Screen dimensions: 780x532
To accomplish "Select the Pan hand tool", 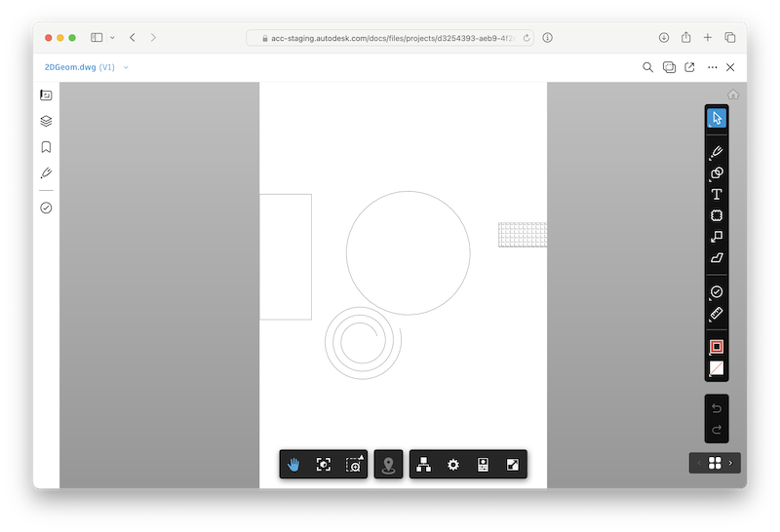I will pos(293,465).
